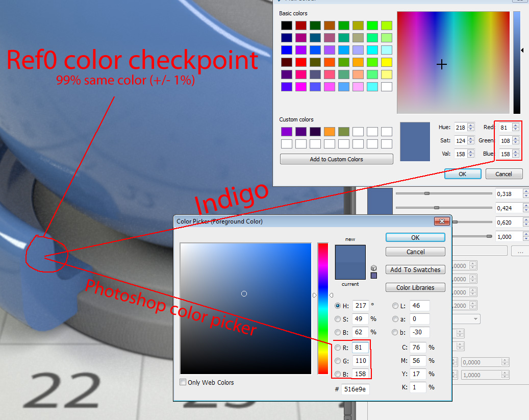This screenshot has height=420, width=529.
Task: Click the small web-safe swatch below the cube icon
Action: tap(374, 276)
